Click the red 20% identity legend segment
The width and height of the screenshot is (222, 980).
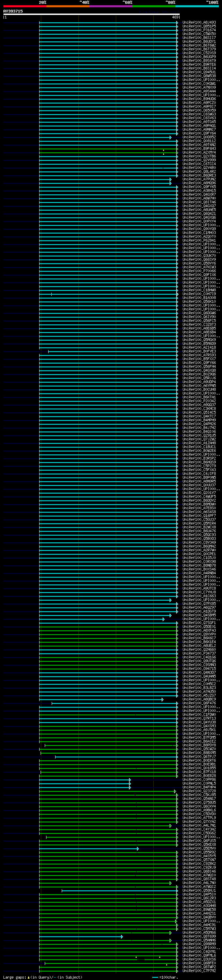click(x=25, y=6)
